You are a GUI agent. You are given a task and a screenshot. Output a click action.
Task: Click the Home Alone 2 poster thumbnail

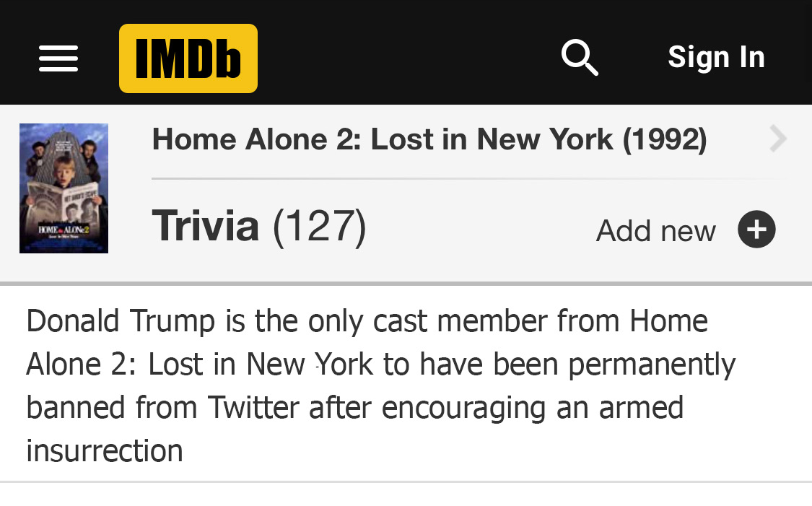(64, 188)
